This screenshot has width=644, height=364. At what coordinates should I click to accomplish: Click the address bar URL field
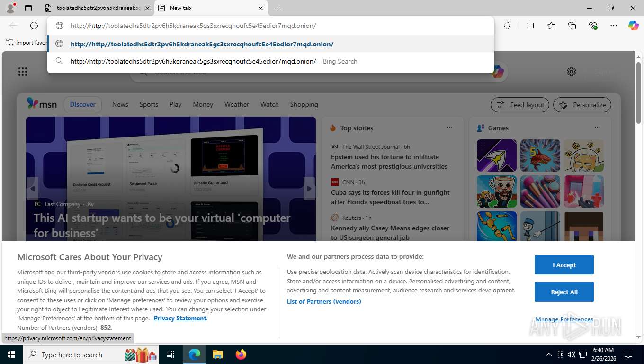[270, 26]
